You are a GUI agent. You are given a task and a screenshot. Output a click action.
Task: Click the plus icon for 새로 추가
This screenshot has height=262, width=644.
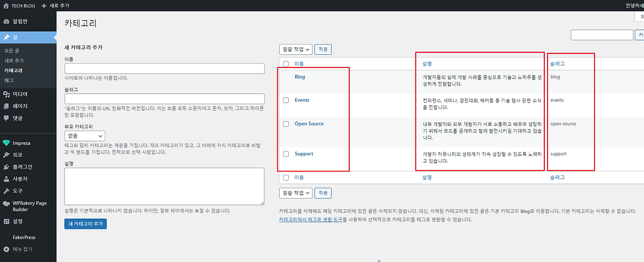44,5
